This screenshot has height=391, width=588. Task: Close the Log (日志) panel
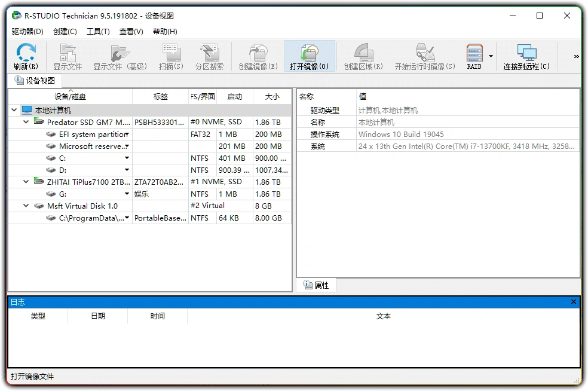point(574,302)
